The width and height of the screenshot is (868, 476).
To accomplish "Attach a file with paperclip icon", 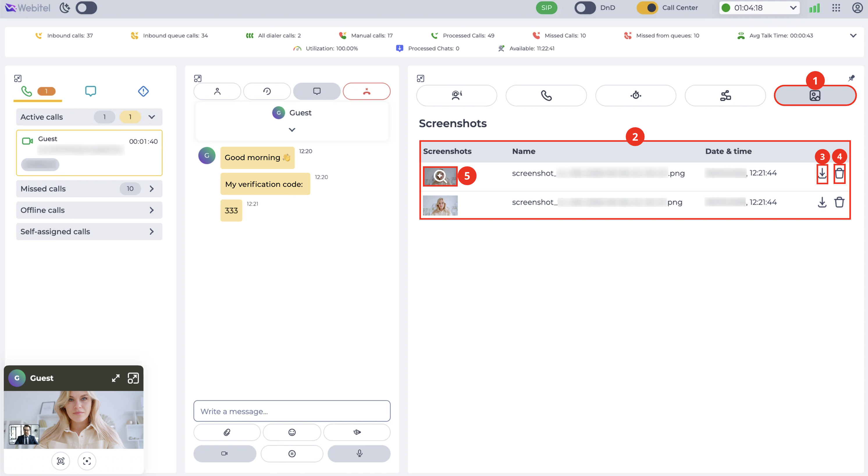I will pos(227,432).
